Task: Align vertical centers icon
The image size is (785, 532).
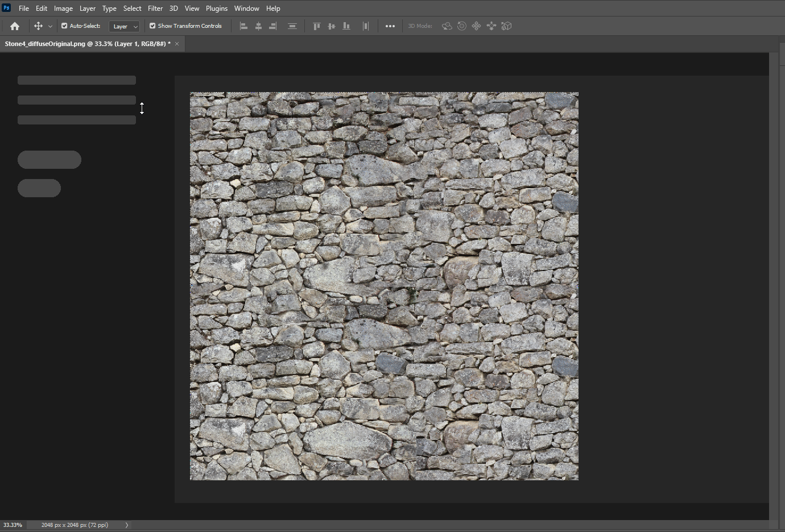Action: point(332,26)
